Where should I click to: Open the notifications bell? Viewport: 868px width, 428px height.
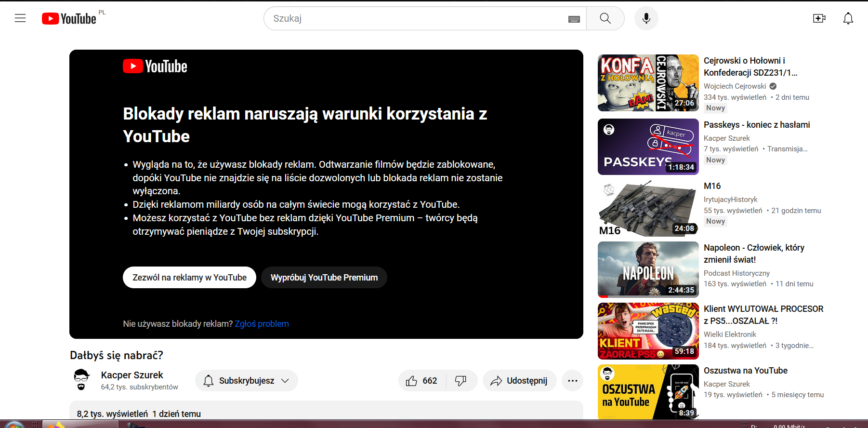click(848, 18)
